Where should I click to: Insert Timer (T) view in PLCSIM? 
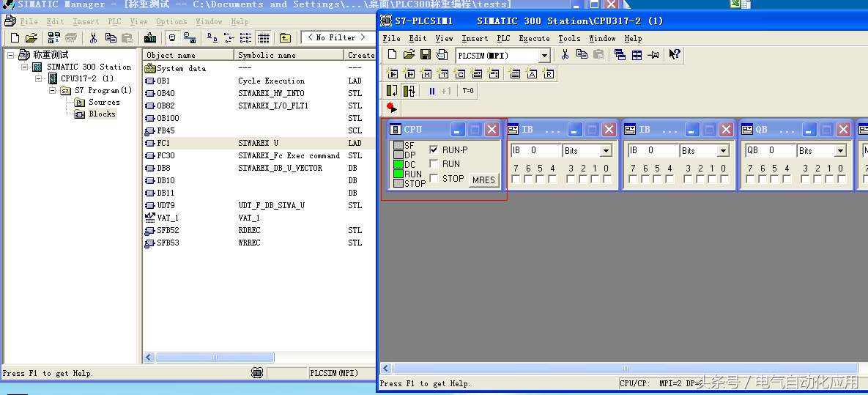[x=442, y=73]
